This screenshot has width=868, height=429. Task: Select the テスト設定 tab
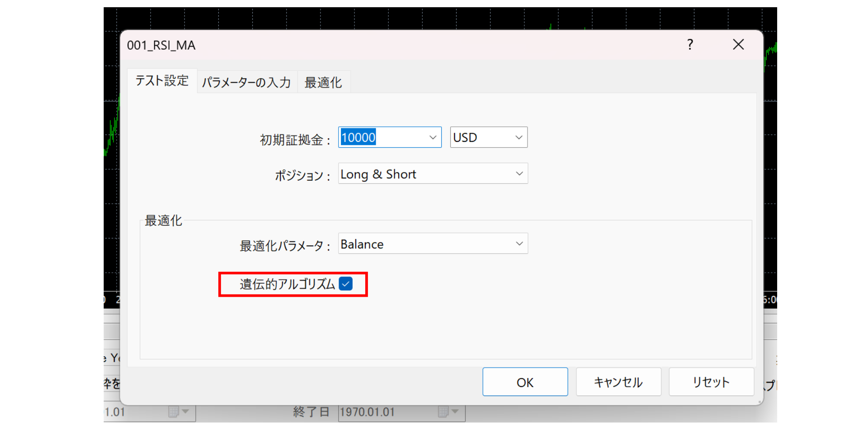click(x=162, y=81)
